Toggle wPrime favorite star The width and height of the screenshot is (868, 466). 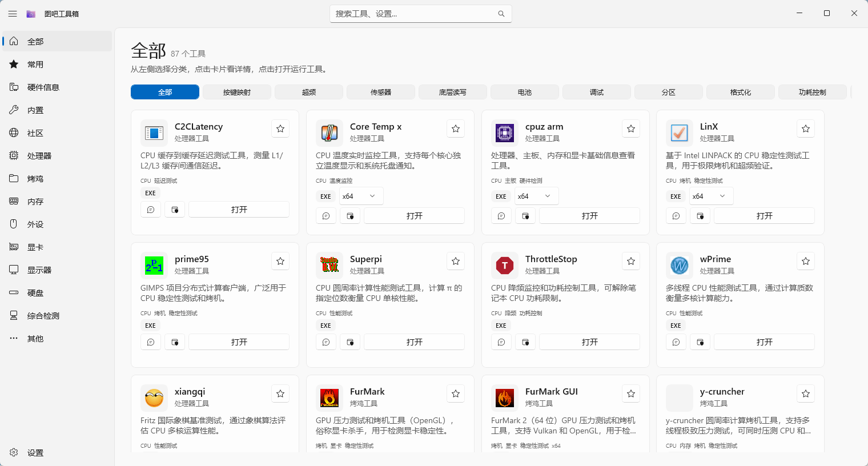[x=806, y=261]
